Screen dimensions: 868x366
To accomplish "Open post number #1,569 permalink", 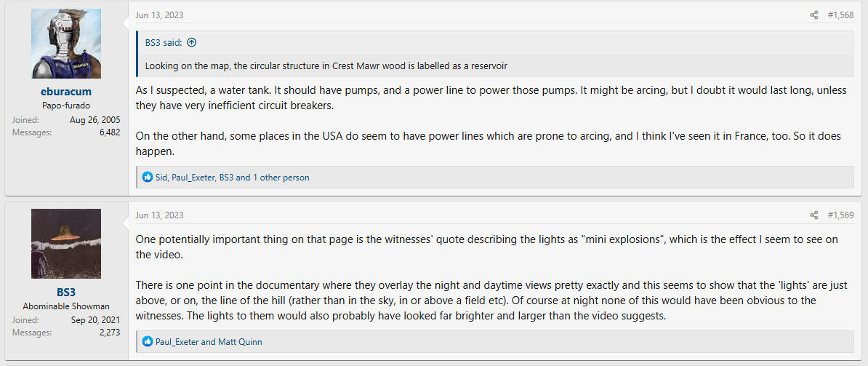I will point(840,215).
